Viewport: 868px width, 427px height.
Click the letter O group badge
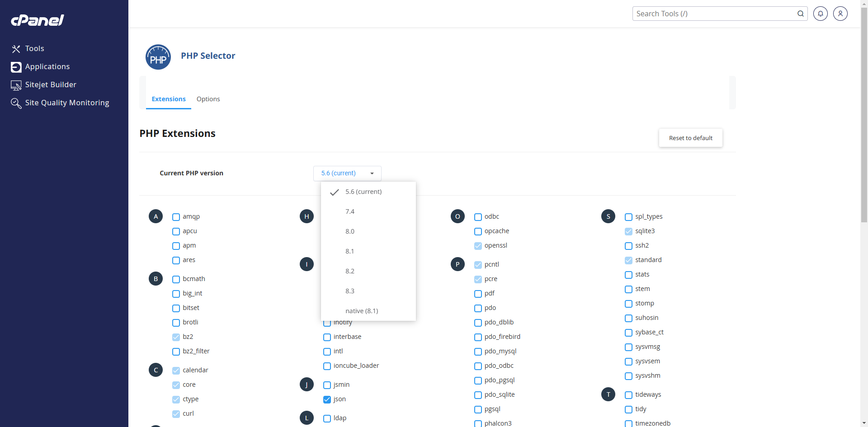click(x=458, y=216)
